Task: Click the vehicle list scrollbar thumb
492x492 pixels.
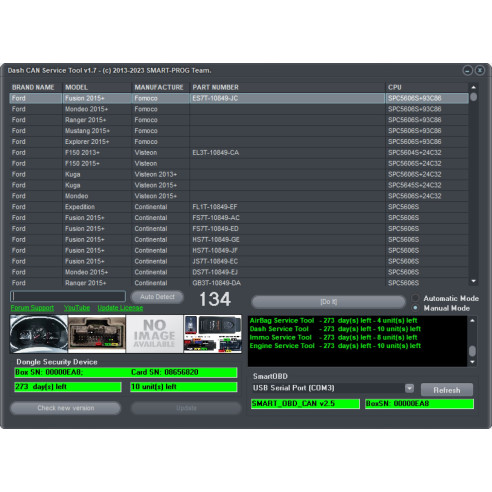Action: coord(473,97)
